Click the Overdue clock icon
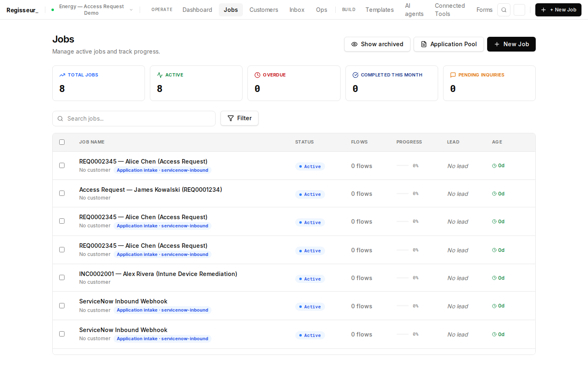 coord(258,75)
